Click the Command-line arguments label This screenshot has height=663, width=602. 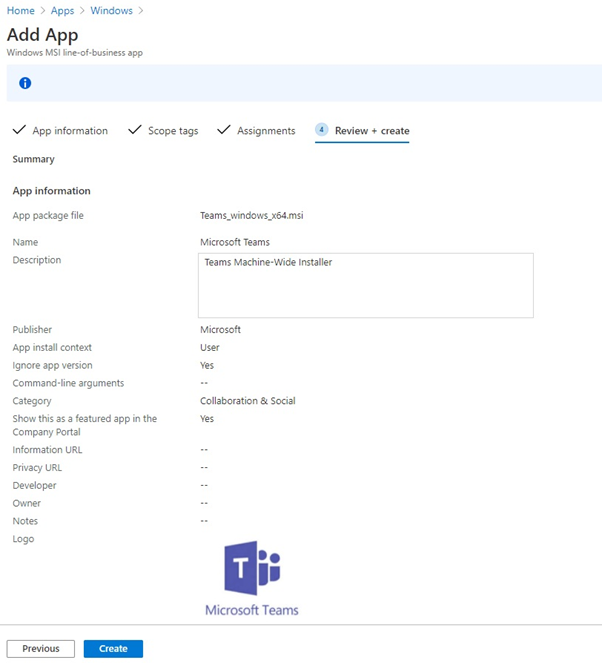pos(68,384)
